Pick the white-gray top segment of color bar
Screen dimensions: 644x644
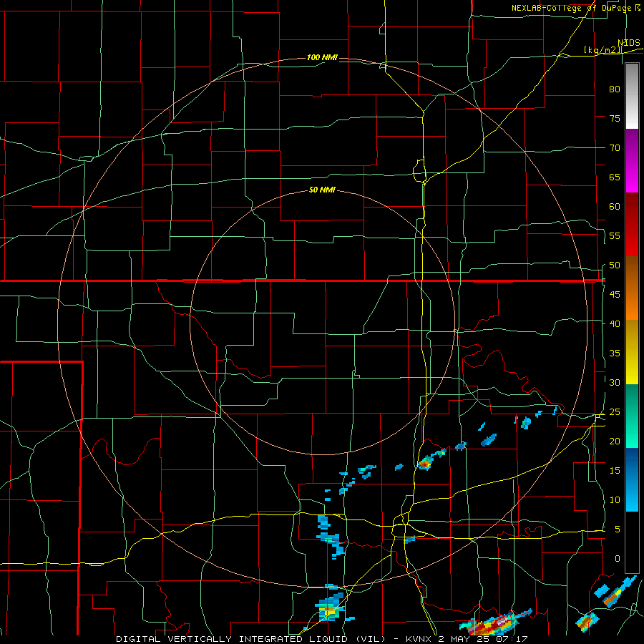[632, 96]
